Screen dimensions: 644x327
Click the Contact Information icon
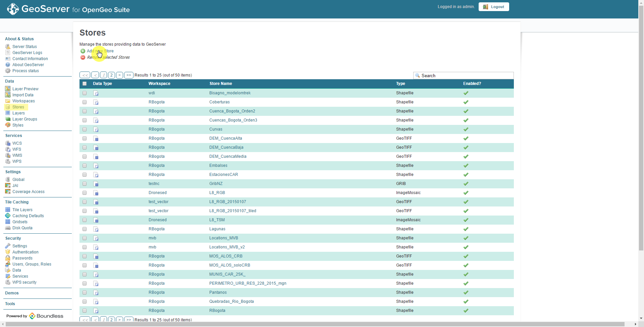8,59
